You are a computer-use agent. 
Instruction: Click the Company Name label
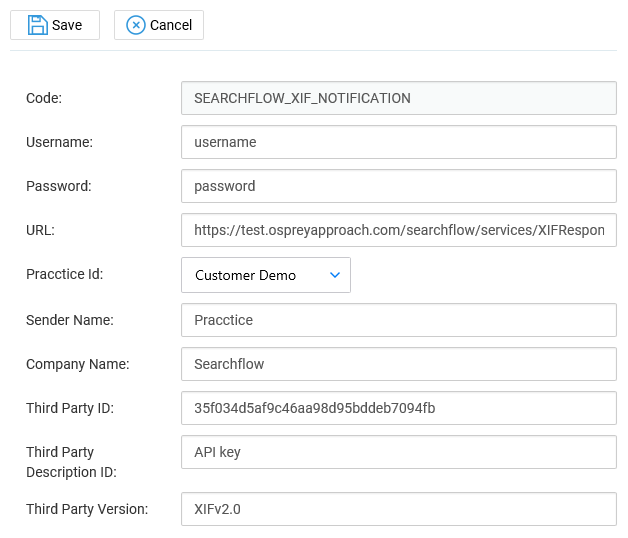click(78, 365)
